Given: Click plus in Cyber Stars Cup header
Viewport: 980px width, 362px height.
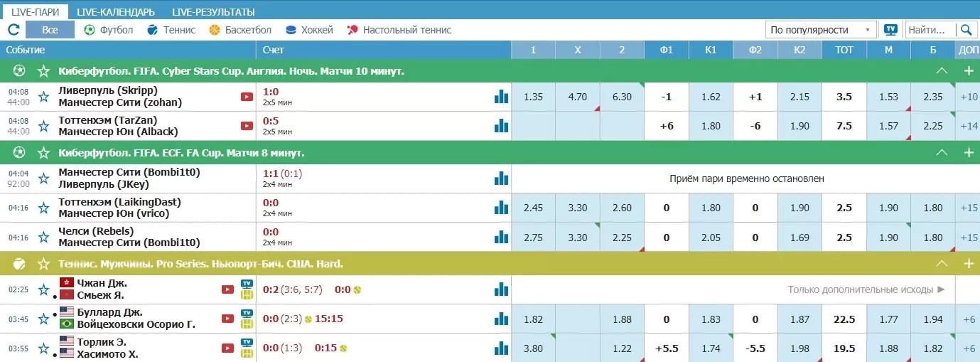Looking at the screenshot, I should coord(968,71).
